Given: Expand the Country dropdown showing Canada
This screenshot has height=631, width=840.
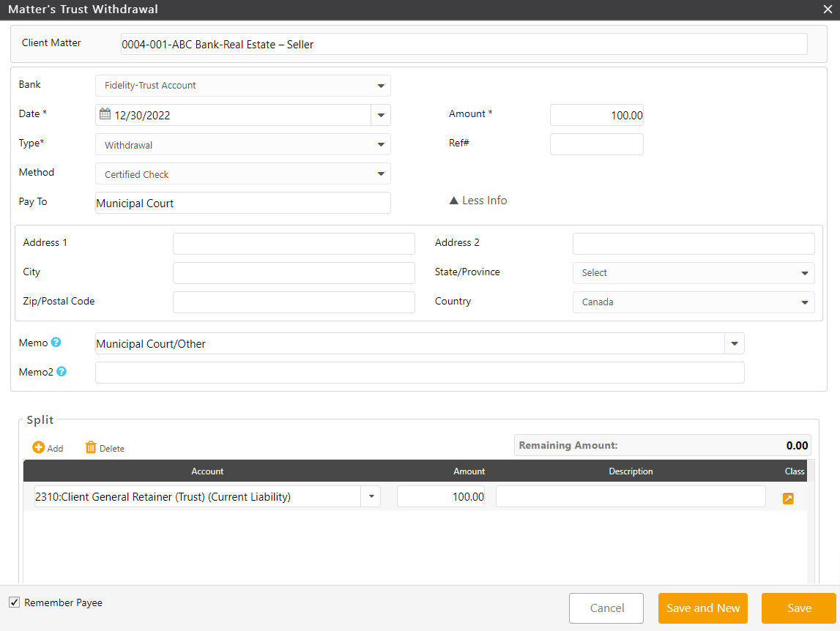Looking at the screenshot, I should pyautogui.click(x=693, y=302).
